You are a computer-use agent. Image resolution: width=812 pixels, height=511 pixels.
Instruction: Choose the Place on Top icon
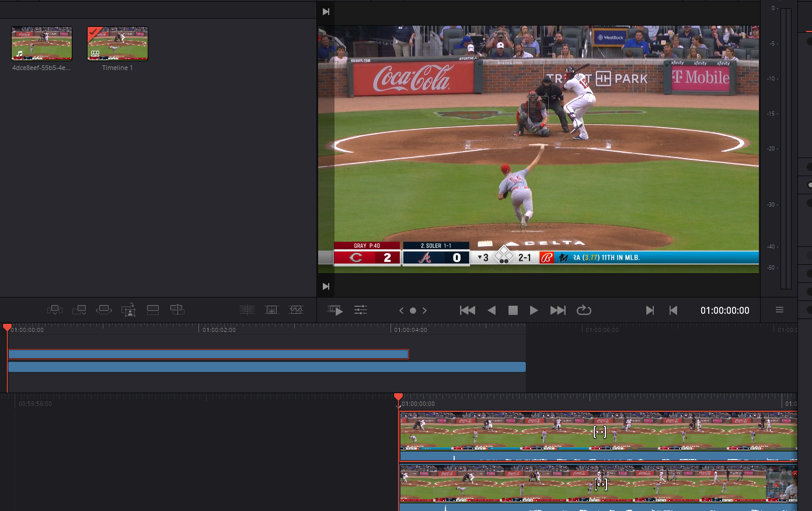click(153, 310)
